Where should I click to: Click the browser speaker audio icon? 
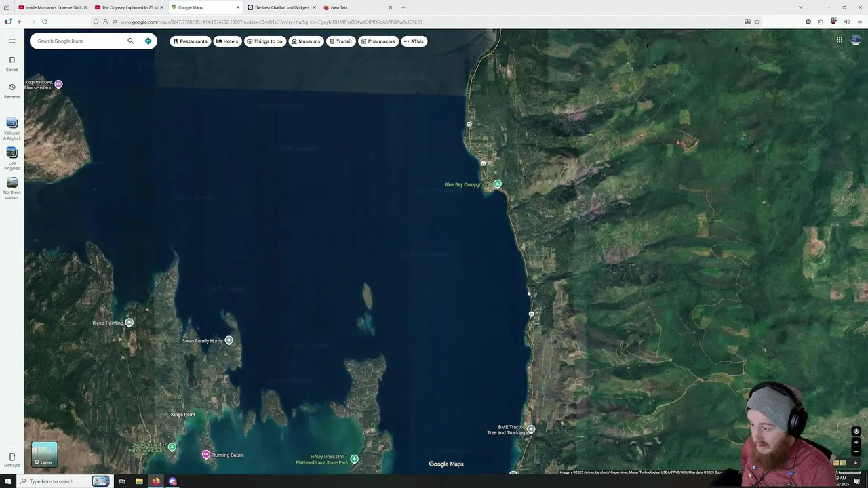[x=846, y=22]
